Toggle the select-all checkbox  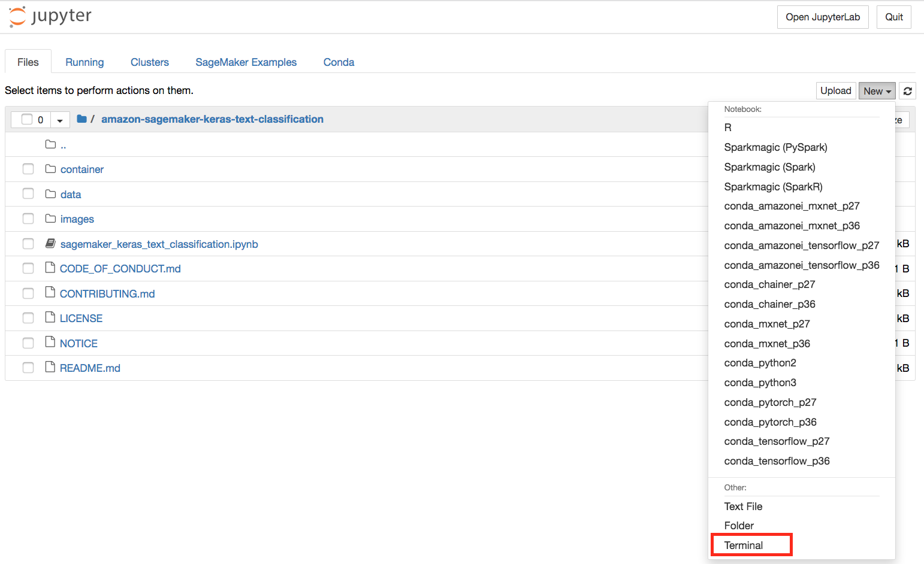(27, 119)
